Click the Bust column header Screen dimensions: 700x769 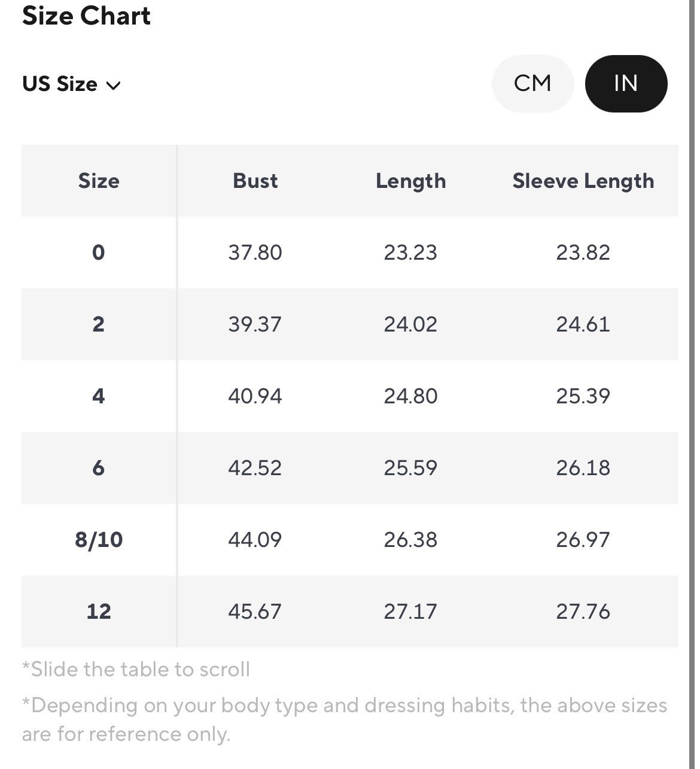click(x=255, y=181)
